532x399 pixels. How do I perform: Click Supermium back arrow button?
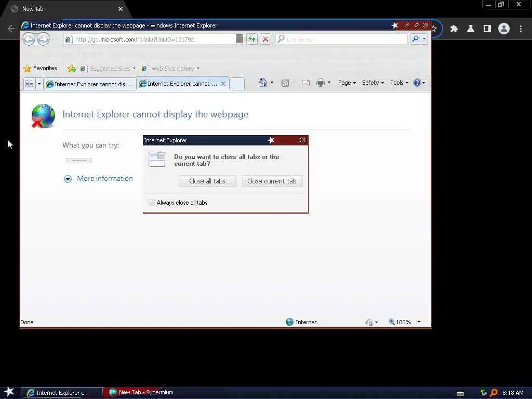click(x=11, y=29)
